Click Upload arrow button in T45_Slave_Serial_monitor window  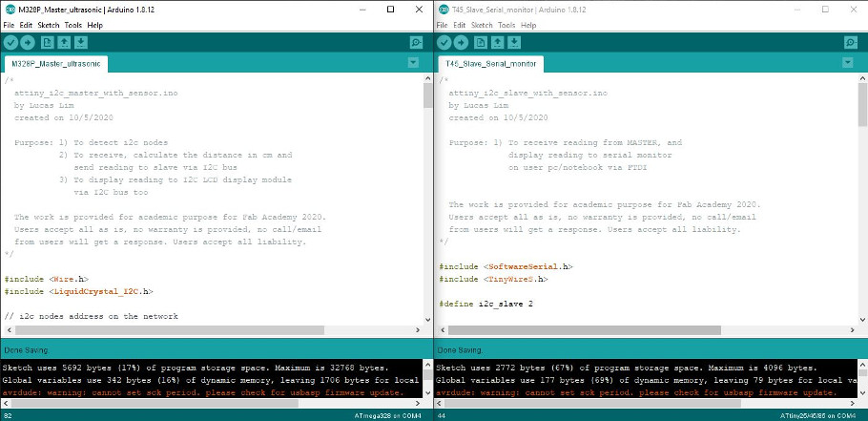[x=461, y=43]
